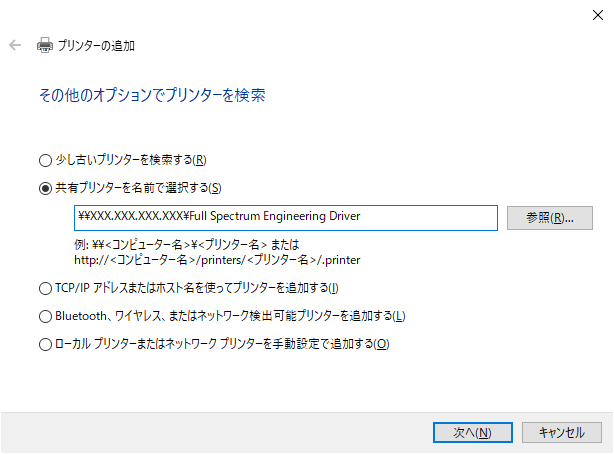Select the radio circle for the Bluetooth、ワイヤレス option

pos(45,317)
